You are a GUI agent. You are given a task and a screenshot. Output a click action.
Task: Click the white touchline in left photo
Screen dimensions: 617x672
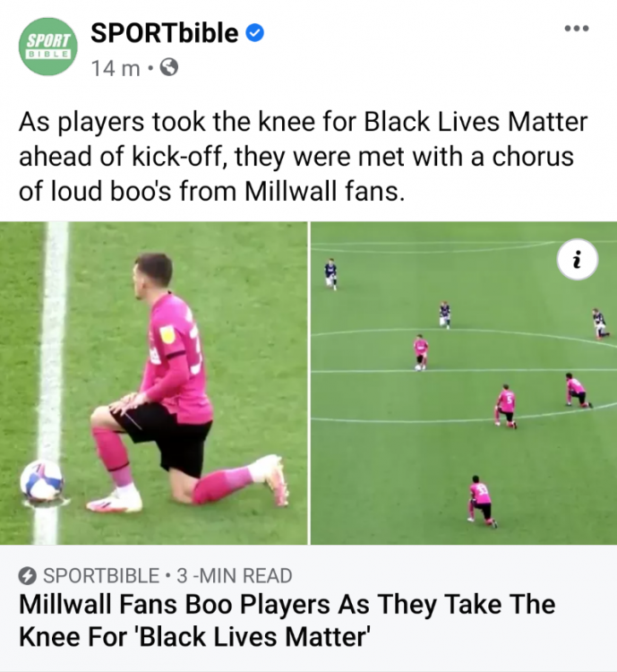point(53,383)
